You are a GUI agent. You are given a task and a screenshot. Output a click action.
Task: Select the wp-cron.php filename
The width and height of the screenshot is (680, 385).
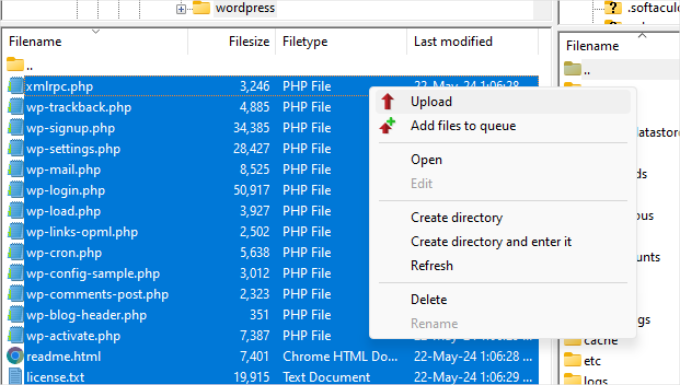click(x=64, y=253)
